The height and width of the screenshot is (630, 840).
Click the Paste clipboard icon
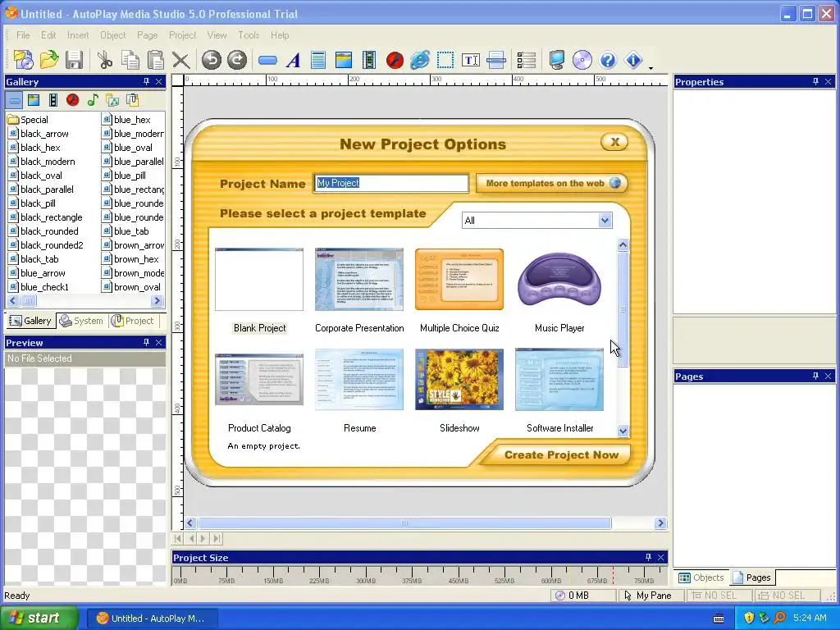coord(155,60)
